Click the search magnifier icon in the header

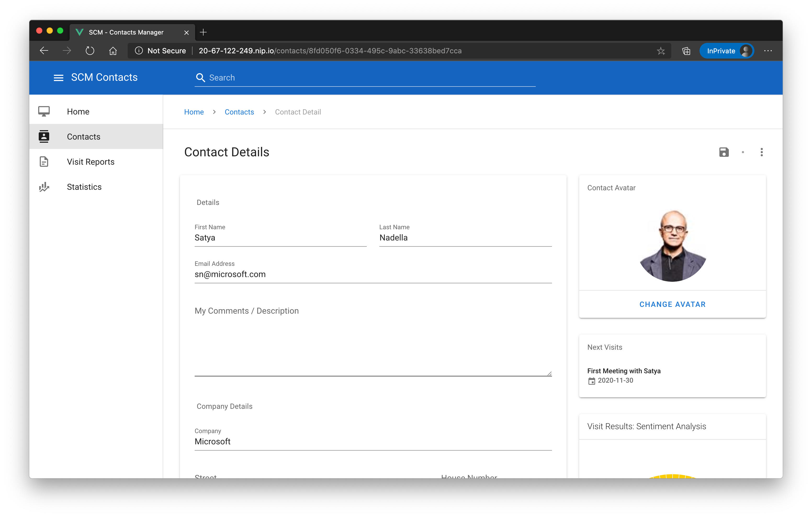click(201, 78)
